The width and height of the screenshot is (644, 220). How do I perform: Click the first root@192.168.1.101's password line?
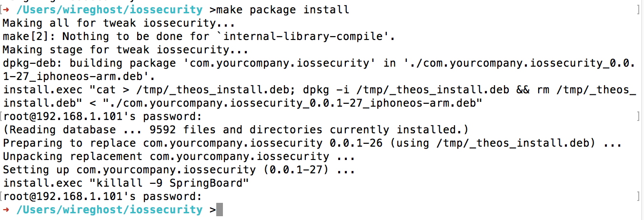click(102, 116)
